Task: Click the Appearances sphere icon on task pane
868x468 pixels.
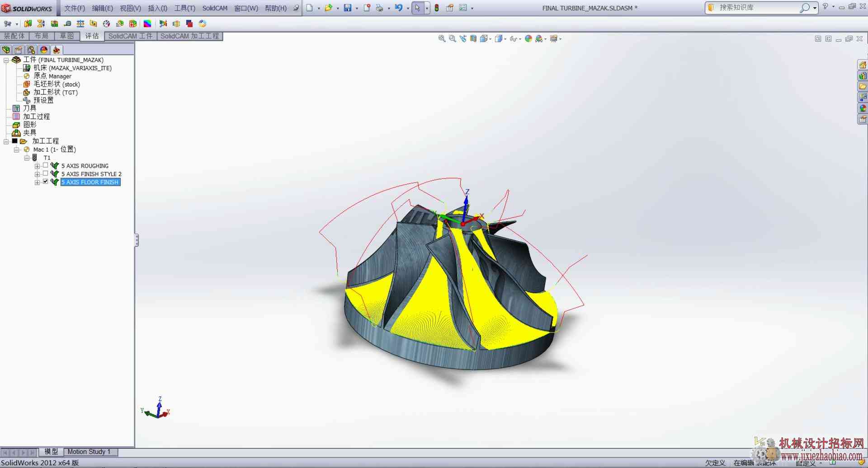Action: pyautogui.click(x=863, y=108)
